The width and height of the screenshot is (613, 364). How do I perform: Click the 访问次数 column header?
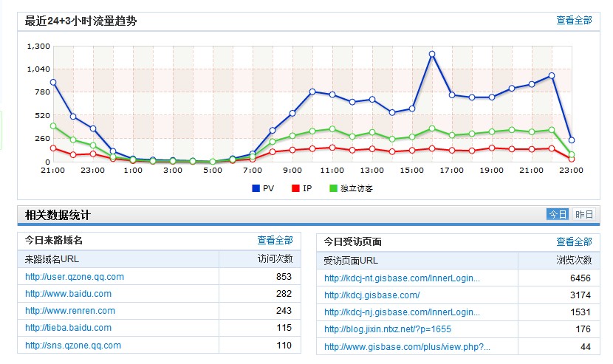[275, 259]
